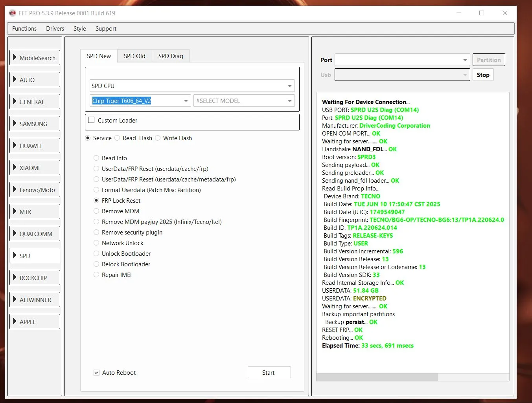Choose the Unlock Bootloader radio option
This screenshot has width=532, height=403.
pyautogui.click(x=96, y=254)
